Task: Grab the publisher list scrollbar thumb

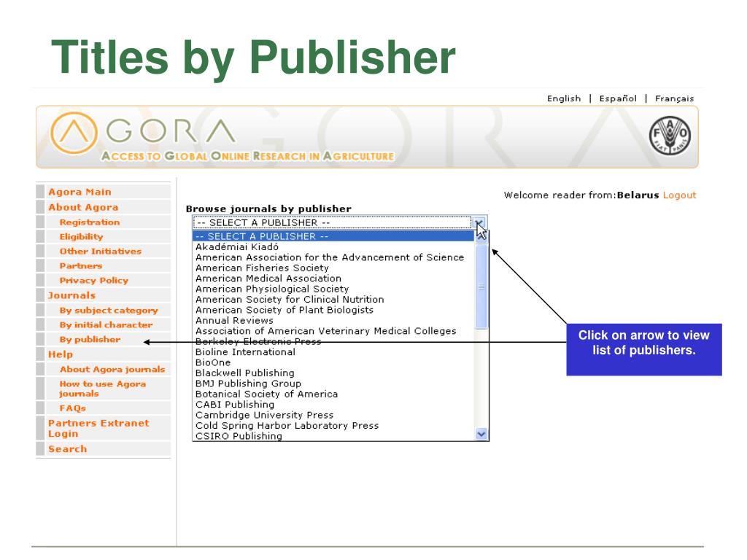Action: tap(481, 287)
